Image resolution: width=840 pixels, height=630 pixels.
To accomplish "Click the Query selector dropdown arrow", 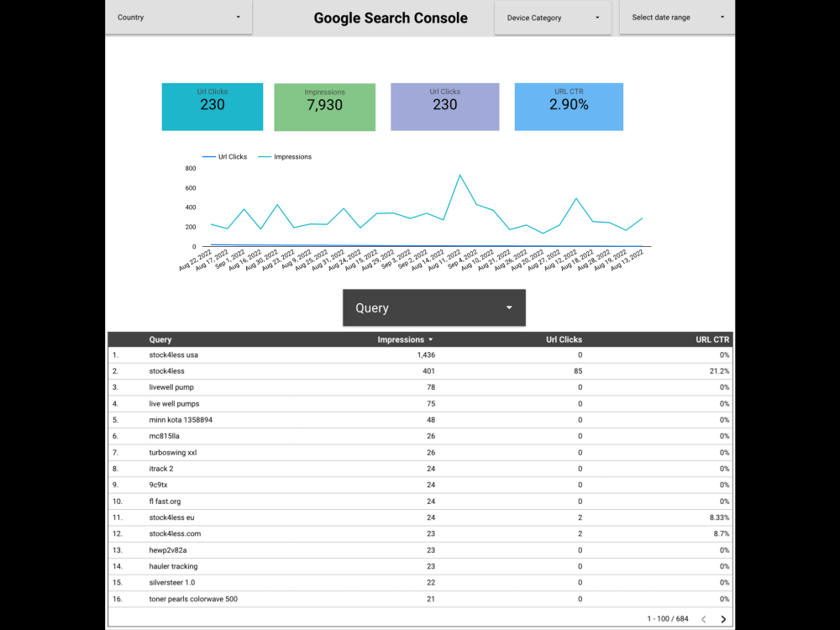I will point(508,307).
